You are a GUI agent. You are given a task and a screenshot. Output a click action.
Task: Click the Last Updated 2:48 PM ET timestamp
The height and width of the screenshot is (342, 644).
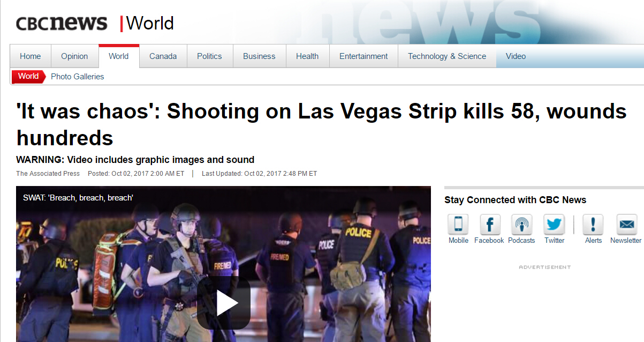pos(260,174)
